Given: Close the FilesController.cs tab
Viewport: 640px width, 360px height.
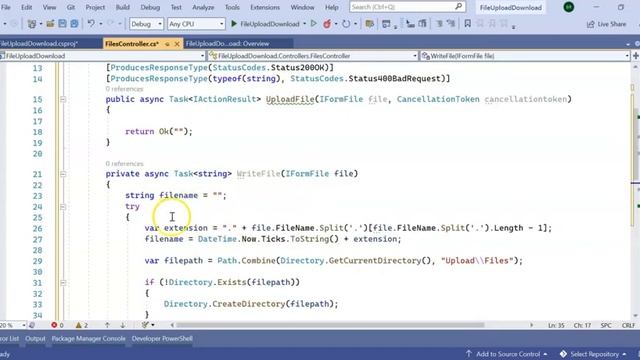Looking at the screenshot, I should pyautogui.click(x=177, y=44).
